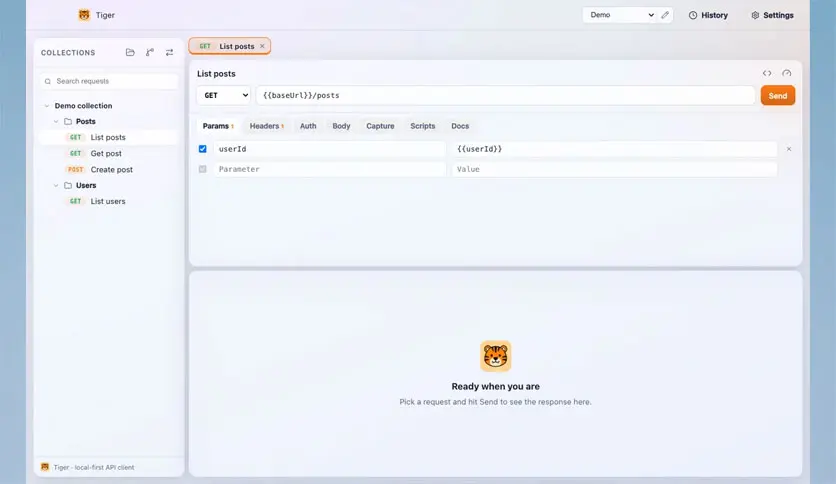Image resolution: width=836 pixels, height=484 pixels.
Task: Click the gauge icon beside code icon
Action: click(x=786, y=73)
